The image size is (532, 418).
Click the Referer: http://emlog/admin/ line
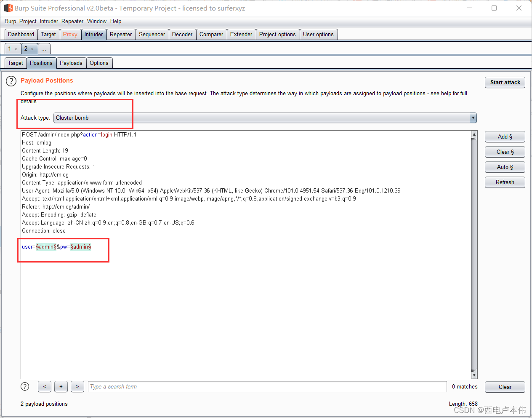pos(56,207)
